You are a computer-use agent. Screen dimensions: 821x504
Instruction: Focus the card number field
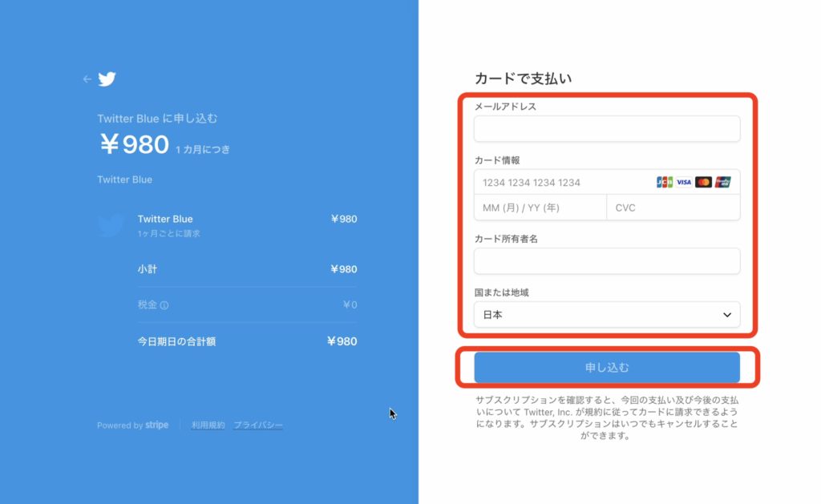pos(607,182)
